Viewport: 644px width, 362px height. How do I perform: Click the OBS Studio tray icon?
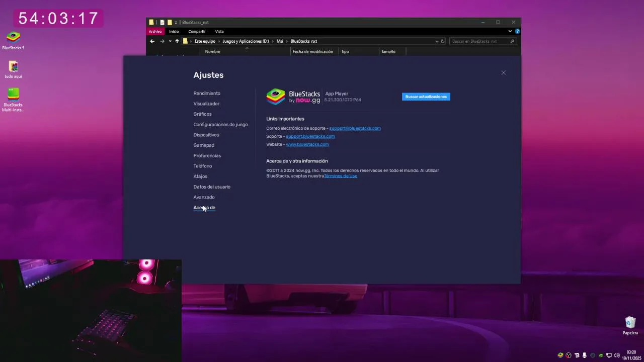pos(569,355)
